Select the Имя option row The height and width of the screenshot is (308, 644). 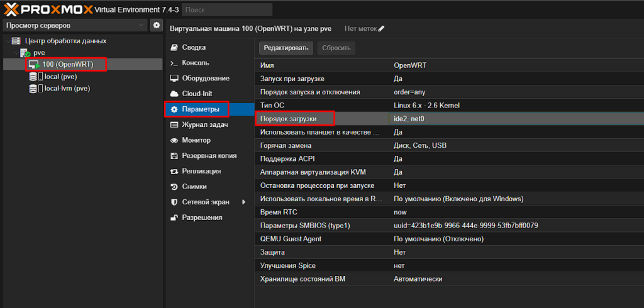pyautogui.click(x=449, y=65)
